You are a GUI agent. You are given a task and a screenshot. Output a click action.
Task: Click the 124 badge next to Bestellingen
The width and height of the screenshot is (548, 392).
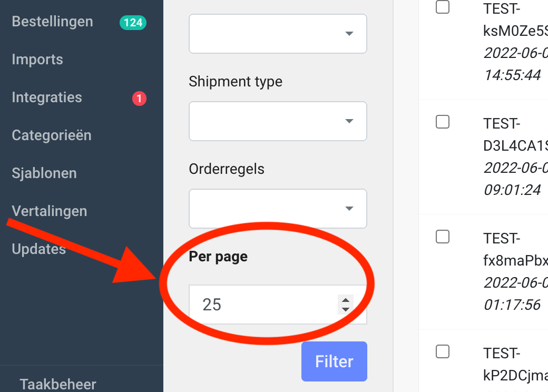coord(133,22)
